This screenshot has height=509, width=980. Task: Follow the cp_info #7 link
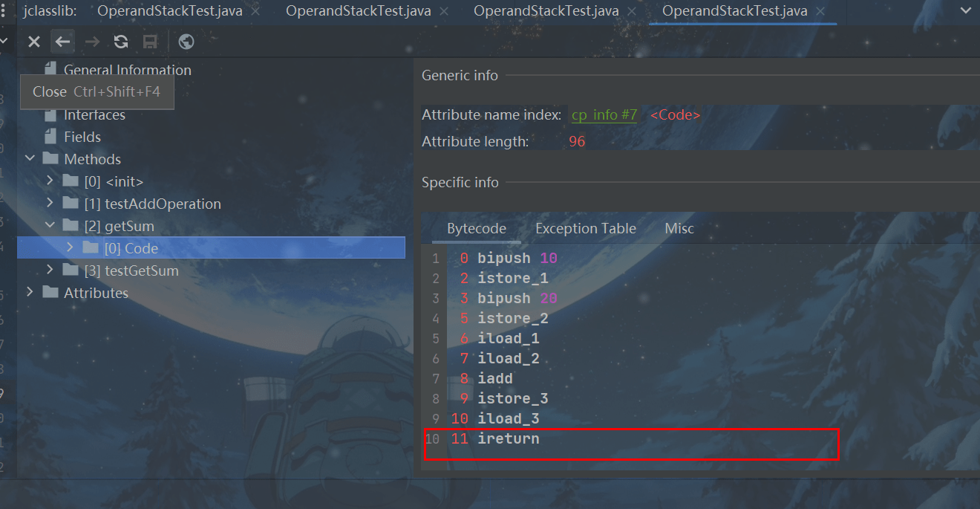(604, 115)
